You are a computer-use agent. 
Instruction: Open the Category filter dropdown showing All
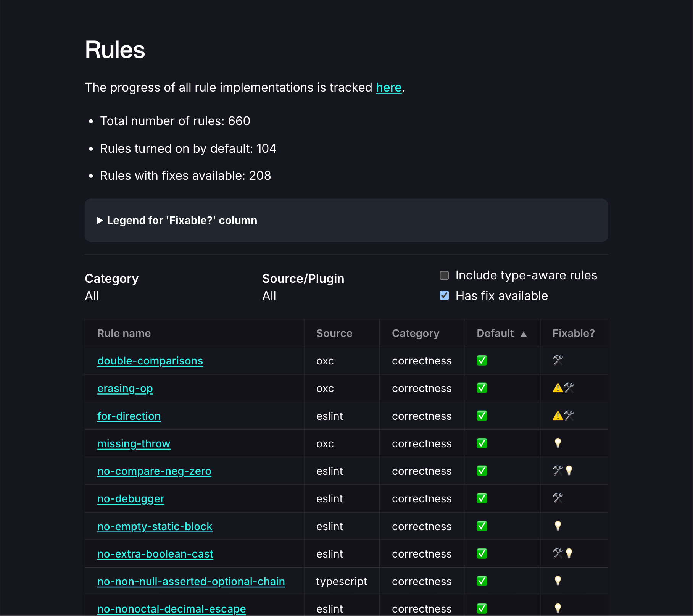coord(92,296)
